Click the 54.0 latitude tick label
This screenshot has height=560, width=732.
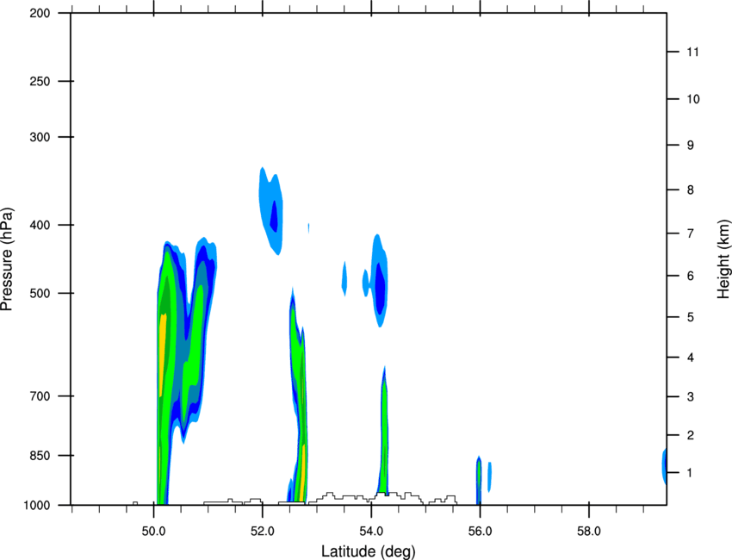[372, 531]
